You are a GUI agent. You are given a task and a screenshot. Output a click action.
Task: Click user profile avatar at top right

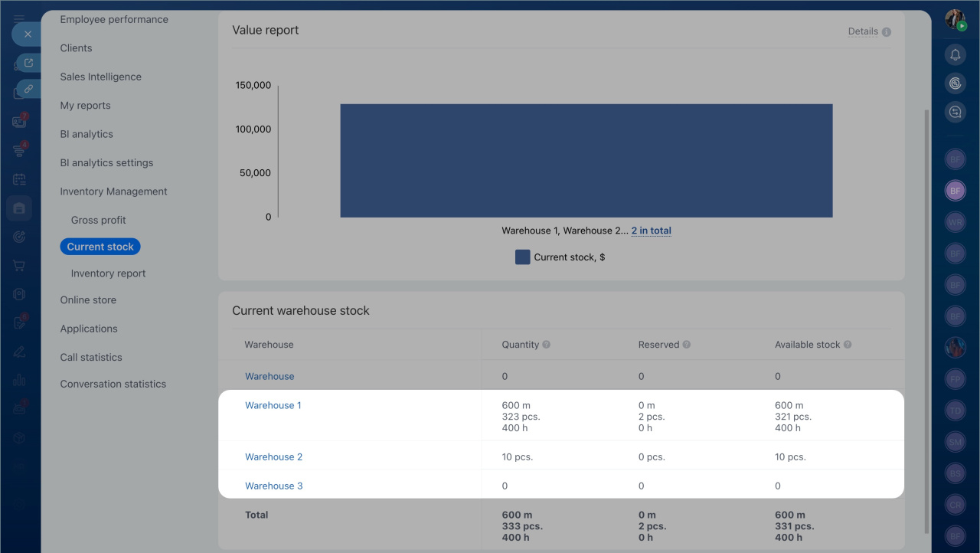click(x=955, y=20)
